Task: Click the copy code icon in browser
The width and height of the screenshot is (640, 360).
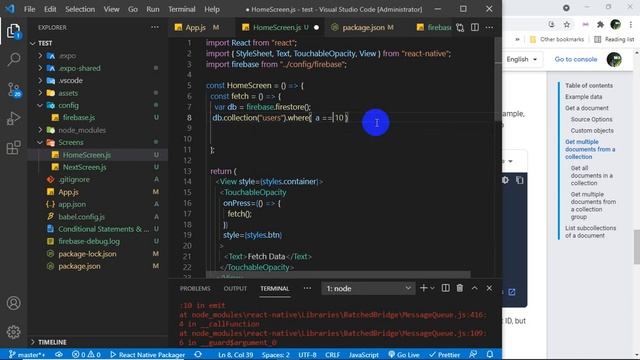Action: point(520,180)
